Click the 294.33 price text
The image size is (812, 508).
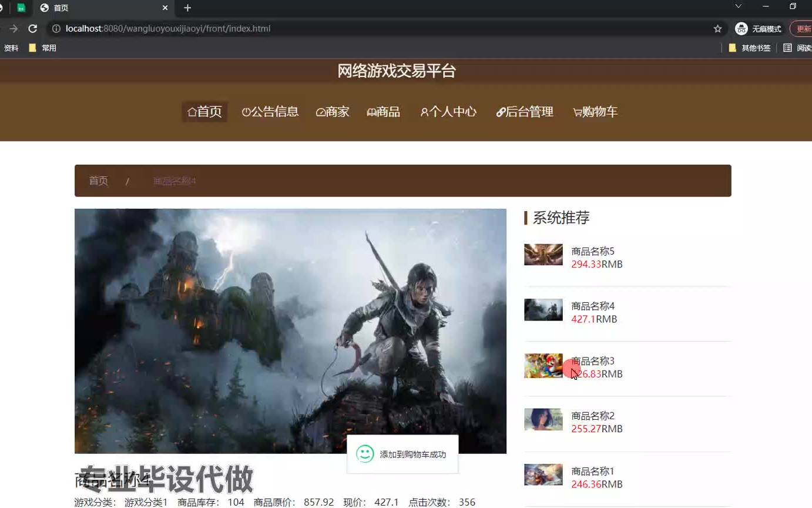[586, 264]
